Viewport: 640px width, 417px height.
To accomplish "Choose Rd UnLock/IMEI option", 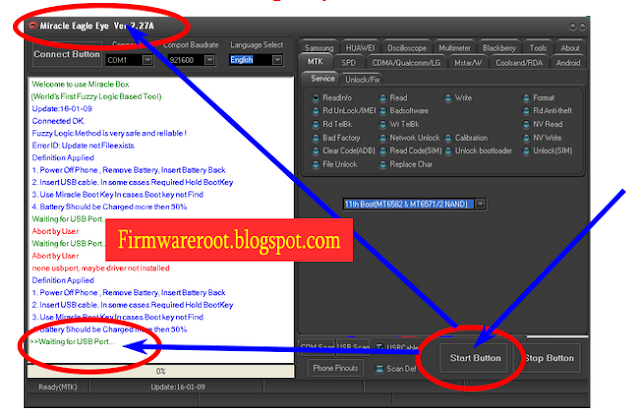I will tap(344, 111).
